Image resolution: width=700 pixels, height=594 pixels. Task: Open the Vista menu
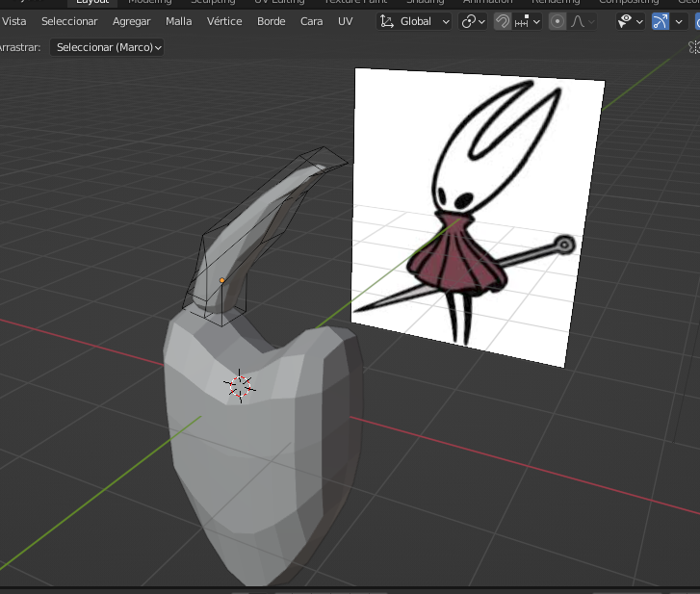(x=14, y=21)
